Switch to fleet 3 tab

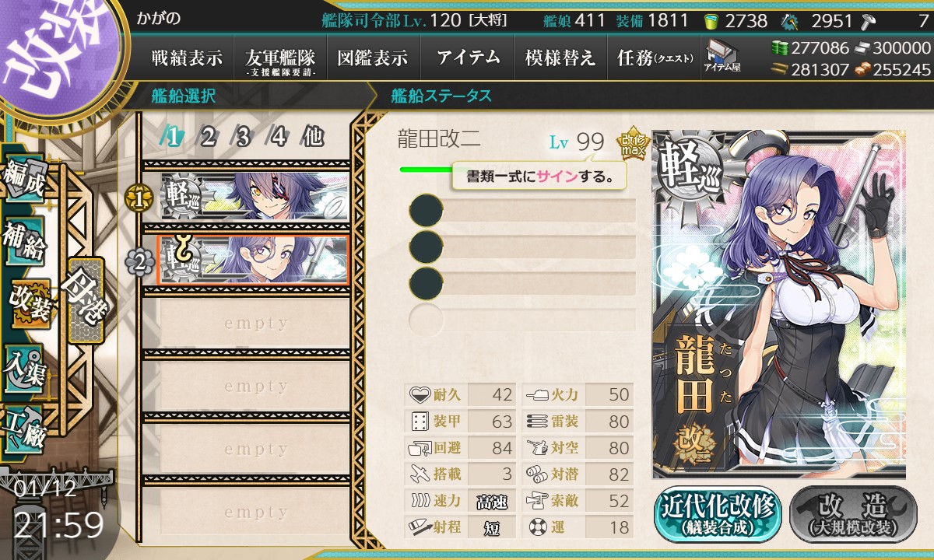point(243,137)
